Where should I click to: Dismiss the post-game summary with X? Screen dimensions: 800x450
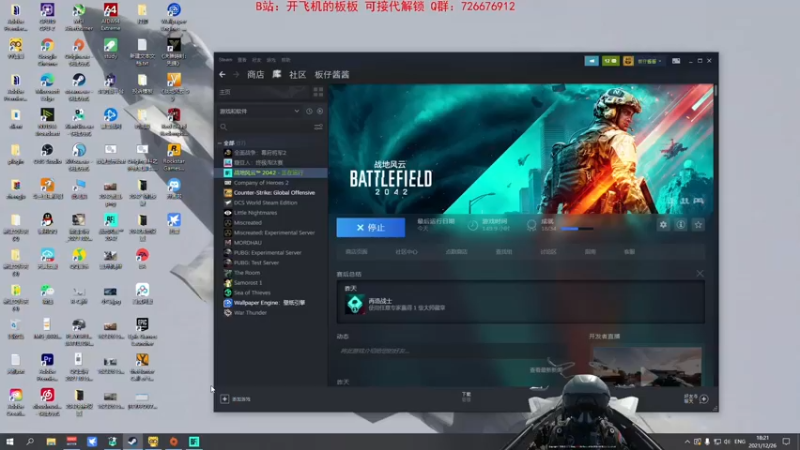click(700, 274)
